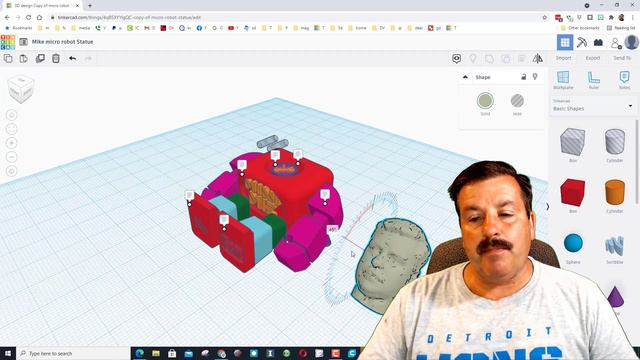The height and width of the screenshot is (360, 640).
Task: Click the Mirror tool icon
Action: point(538,58)
